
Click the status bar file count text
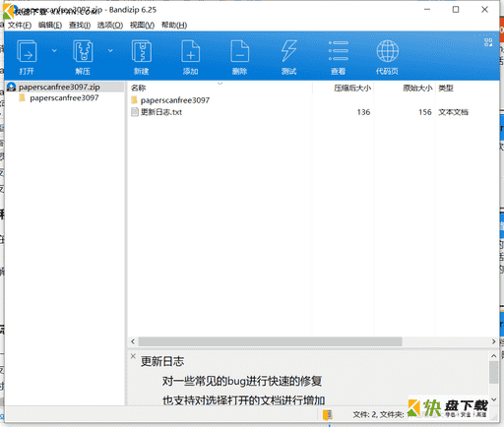(x=378, y=415)
